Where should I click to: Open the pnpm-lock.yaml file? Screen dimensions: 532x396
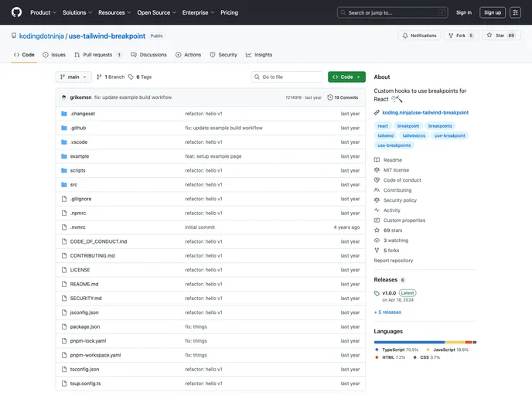[88, 341]
